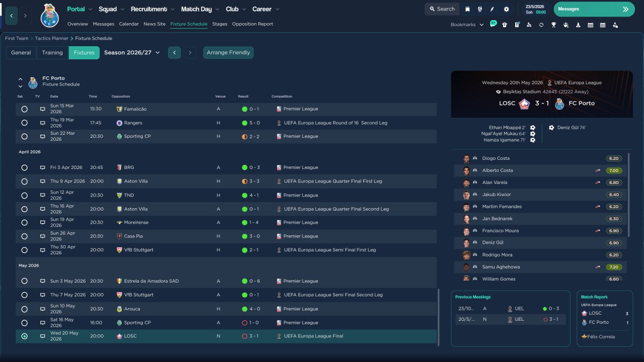Open the 23/10 previous meeting row
644x362 pixels.
[x=511, y=309]
